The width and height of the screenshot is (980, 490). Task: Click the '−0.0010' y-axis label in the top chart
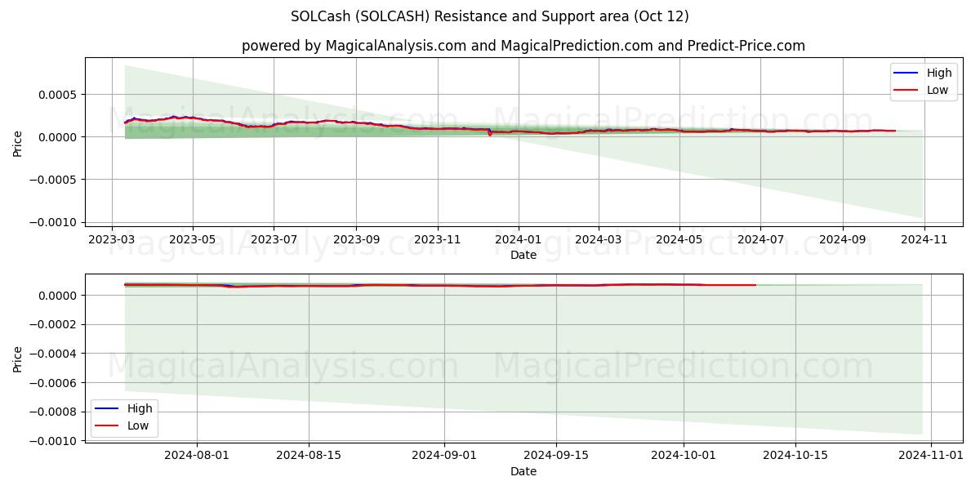[x=55, y=222]
